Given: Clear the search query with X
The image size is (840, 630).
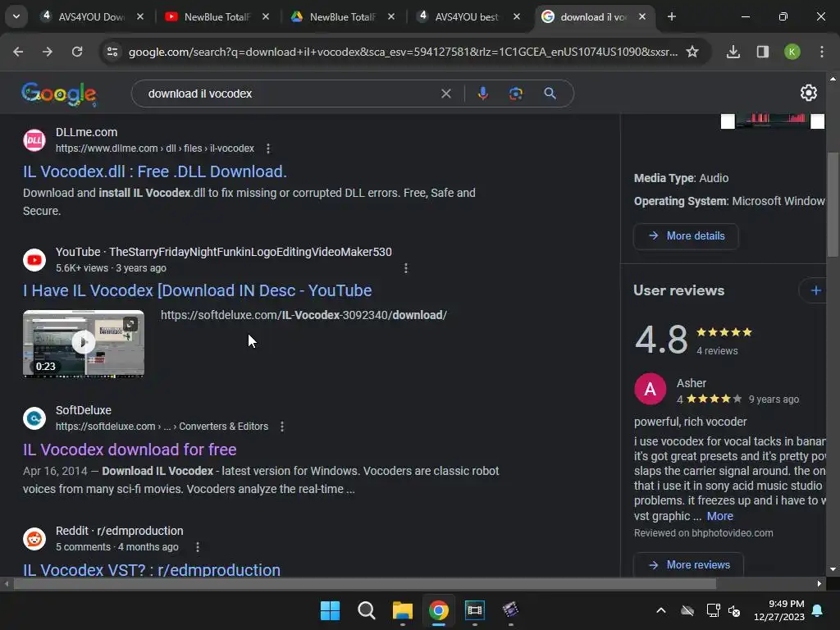Looking at the screenshot, I should [x=445, y=94].
